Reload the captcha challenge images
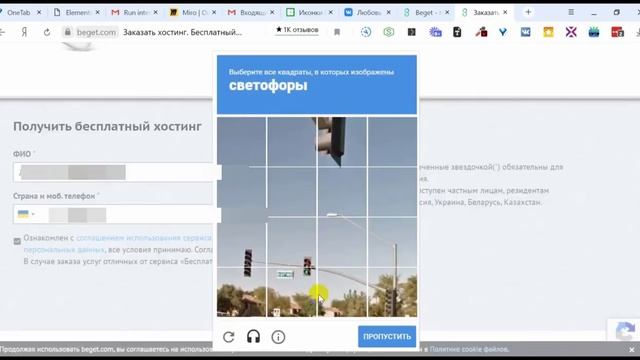Viewport: 640px width, 360px height. pyautogui.click(x=229, y=337)
